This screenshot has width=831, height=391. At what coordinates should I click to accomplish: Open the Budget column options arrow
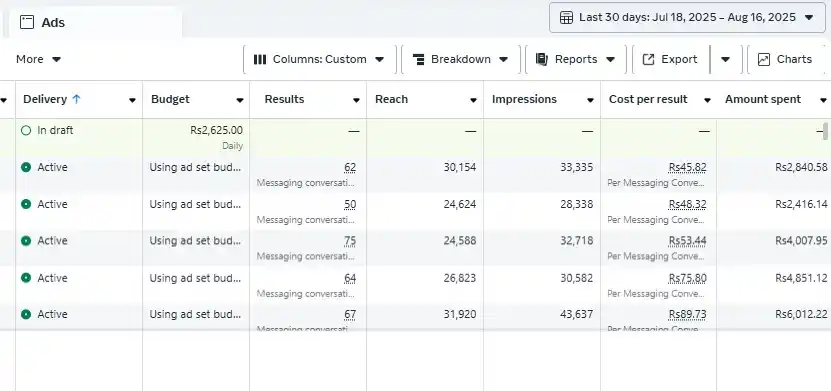point(240,100)
